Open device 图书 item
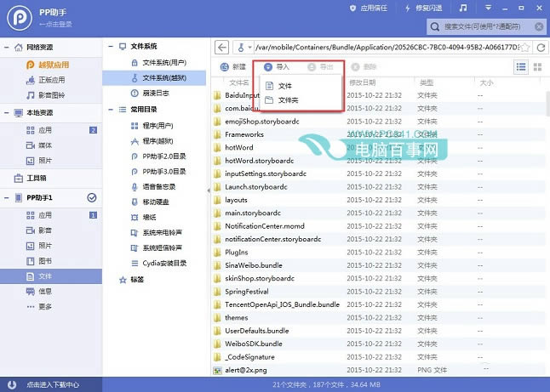The image size is (550, 392). click(39, 261)
